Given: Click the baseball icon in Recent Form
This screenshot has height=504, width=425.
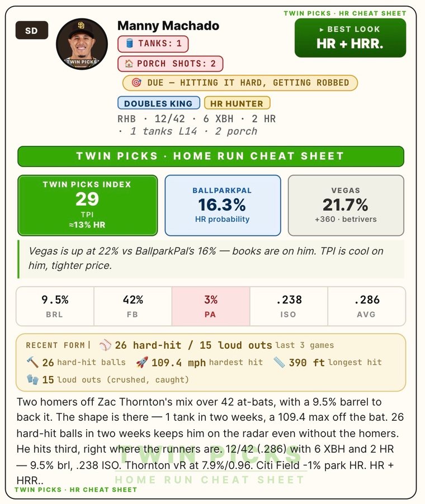Looking at the screenshot, I should point(105,345).
